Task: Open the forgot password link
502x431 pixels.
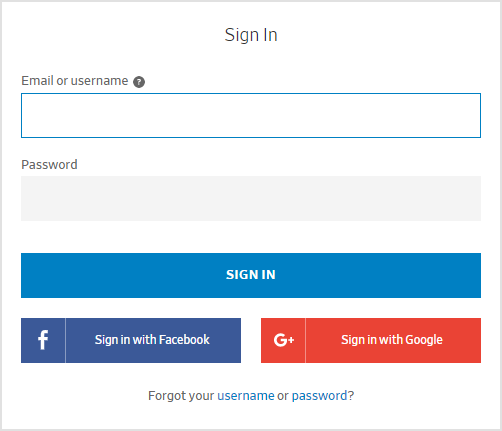Action: coord(319,396)
